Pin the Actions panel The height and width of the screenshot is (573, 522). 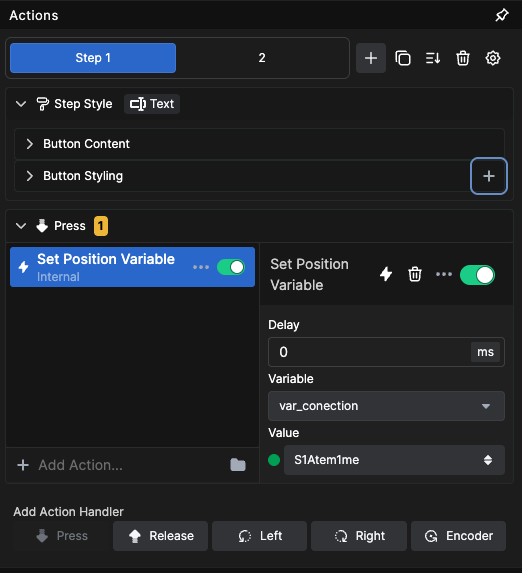tap(502, 15)
